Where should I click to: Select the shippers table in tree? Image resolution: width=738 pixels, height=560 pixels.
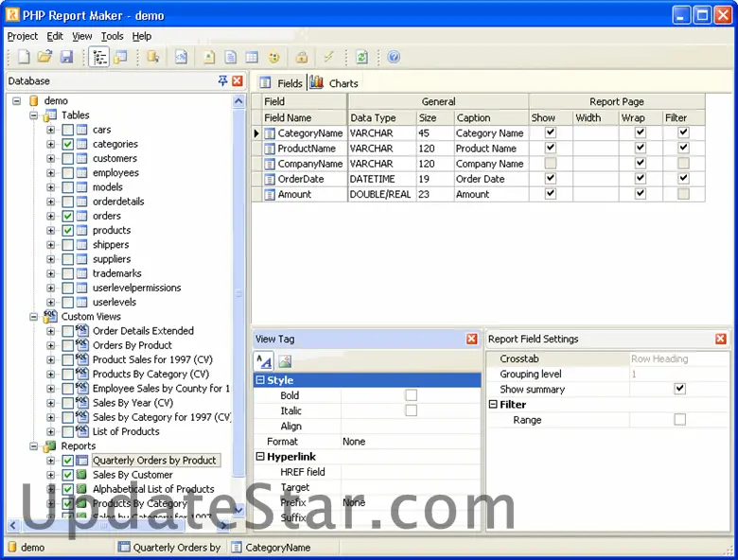(111, 245)
